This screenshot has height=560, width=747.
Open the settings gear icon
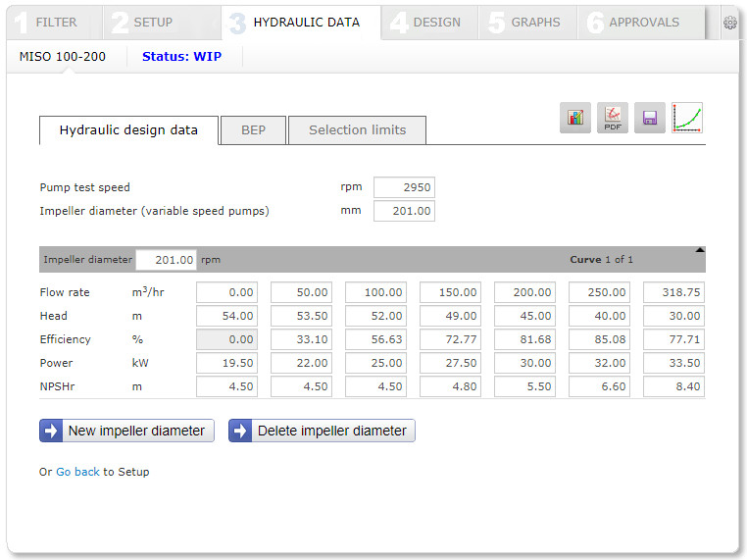coord(730,23)
